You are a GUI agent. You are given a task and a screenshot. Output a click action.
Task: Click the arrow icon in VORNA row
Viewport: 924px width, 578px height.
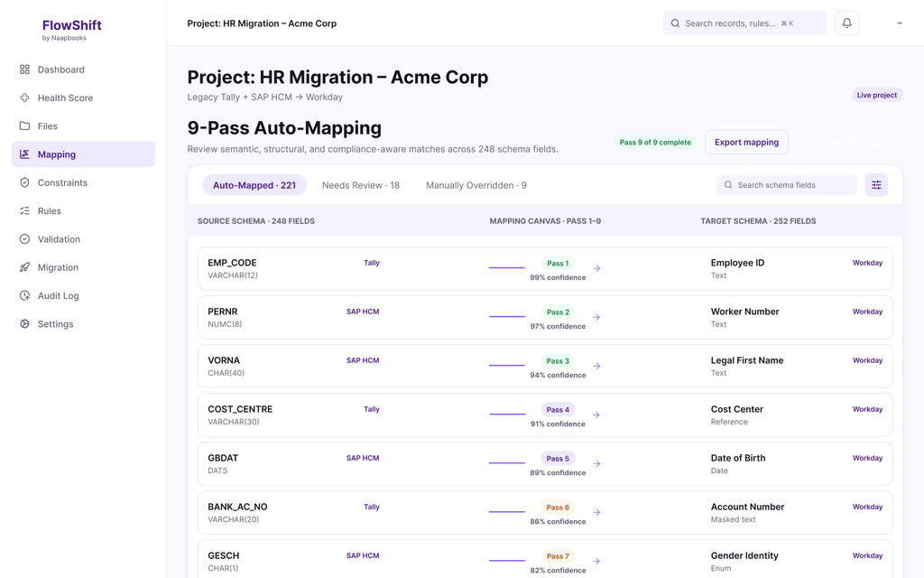(597, 367)
